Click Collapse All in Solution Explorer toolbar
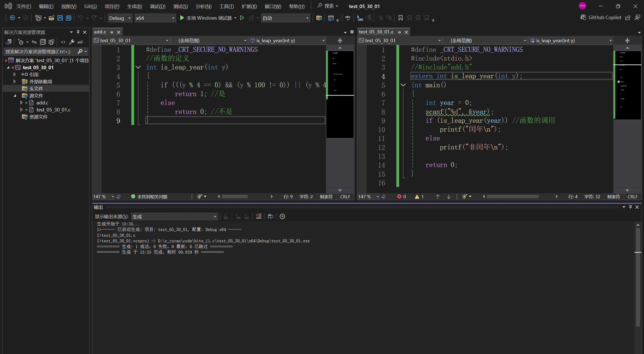This screenshot has width=644, height=354. (x=43, y=42)
